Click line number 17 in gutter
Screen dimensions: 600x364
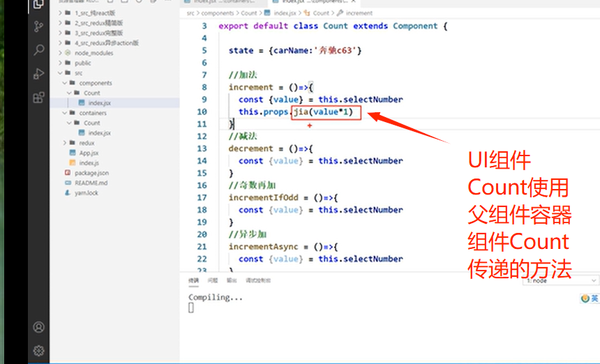click(202, 197)
